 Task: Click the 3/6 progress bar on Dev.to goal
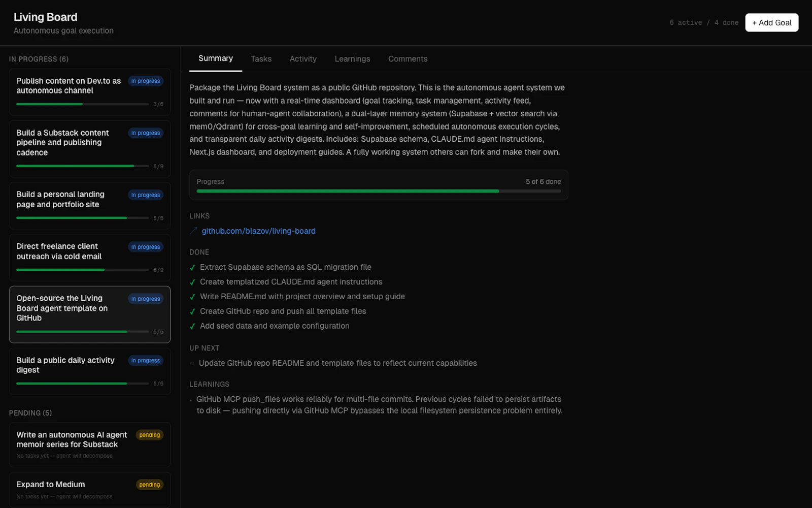tap(82, 104)
